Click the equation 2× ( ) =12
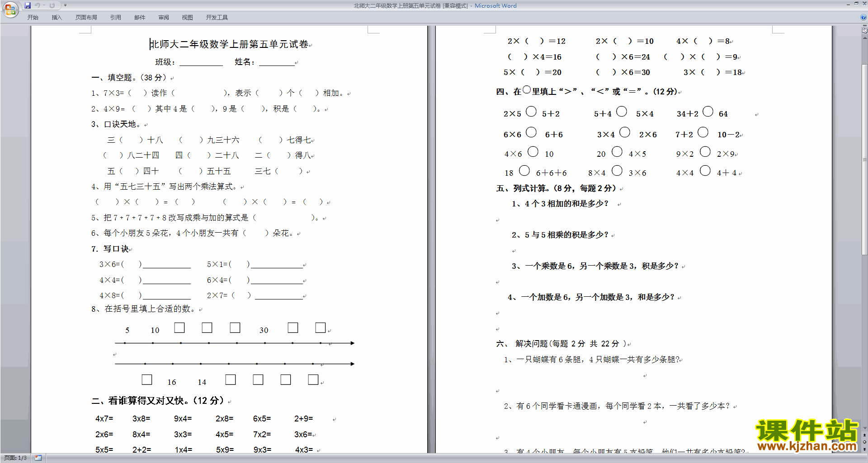This screenshot has height=463, width=868. click(x=537, y=41)
